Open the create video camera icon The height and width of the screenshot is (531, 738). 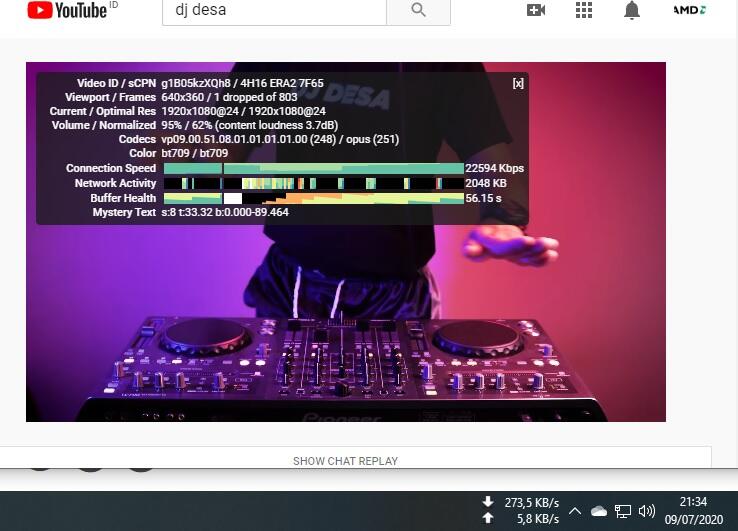point(536,10)
